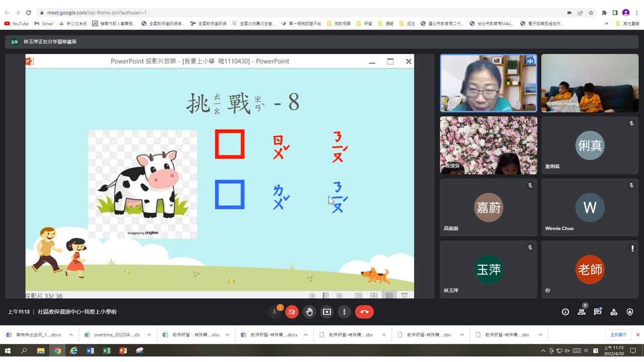
Task: Bookmark this page with star icon
Action: 591,13
